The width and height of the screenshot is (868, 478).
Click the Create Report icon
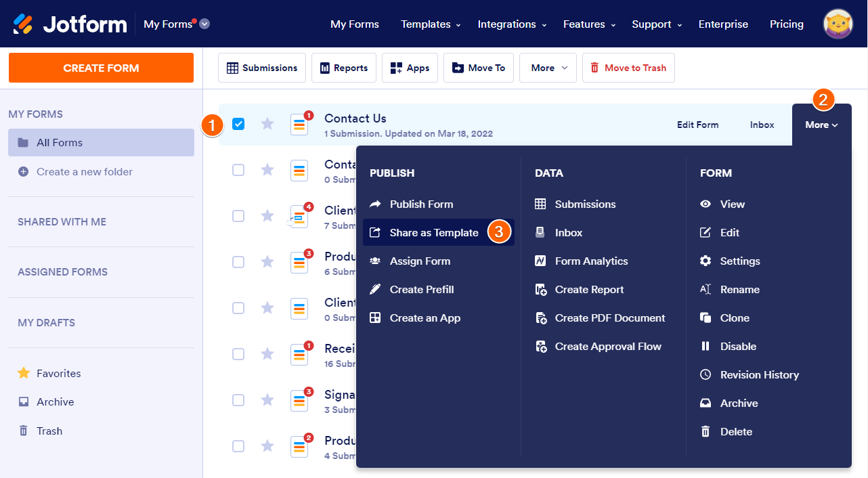coord(540,289)
